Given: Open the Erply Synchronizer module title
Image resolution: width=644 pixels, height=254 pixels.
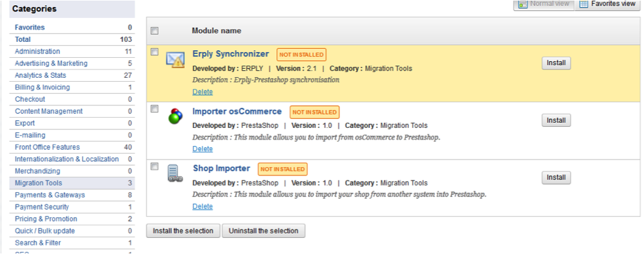Looking at the screenshot, I should (231, 54).
